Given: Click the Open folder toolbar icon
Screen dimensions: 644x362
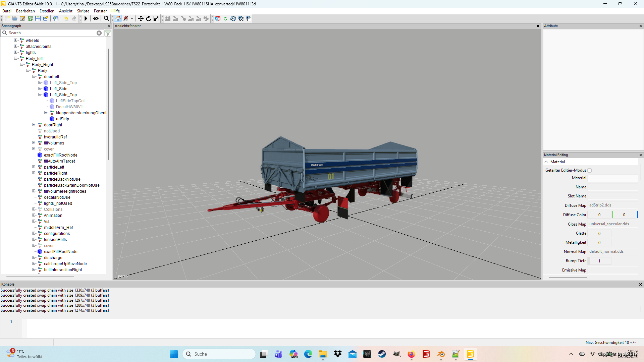Looking at the screenshot, I should (x=15, y=19).
